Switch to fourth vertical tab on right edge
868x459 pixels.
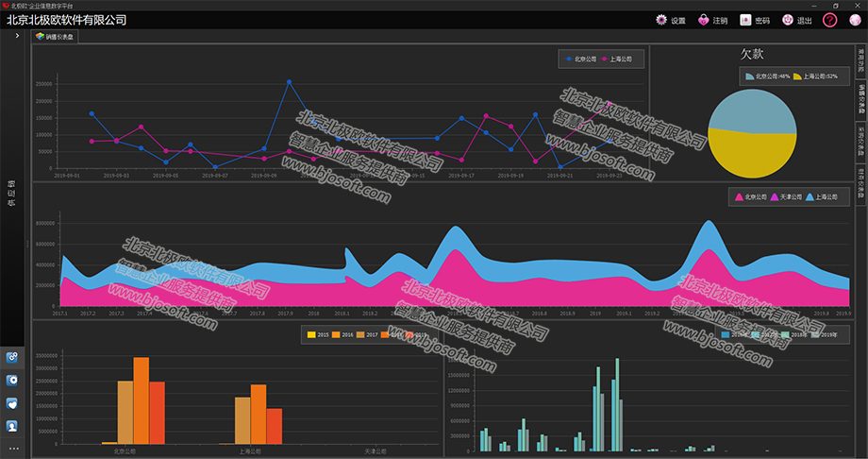click(861, 184)
